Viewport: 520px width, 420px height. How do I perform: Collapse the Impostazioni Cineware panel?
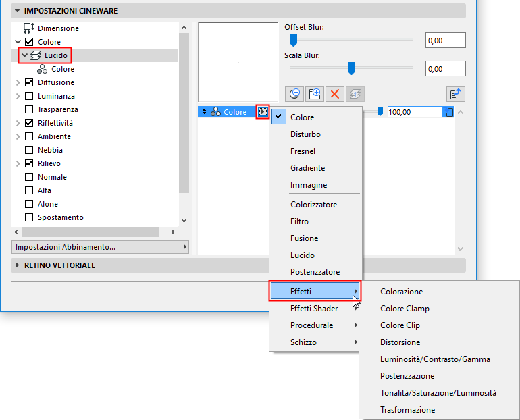pos(18,11)
